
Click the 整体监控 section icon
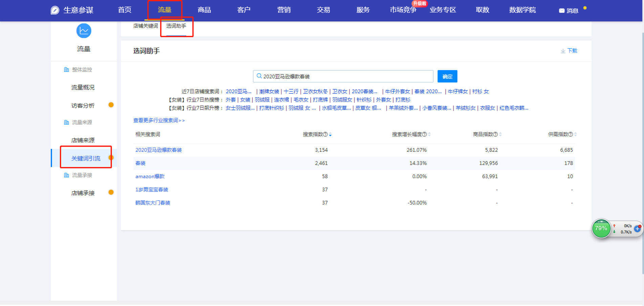pyautogui.click(x=66, y=70)
